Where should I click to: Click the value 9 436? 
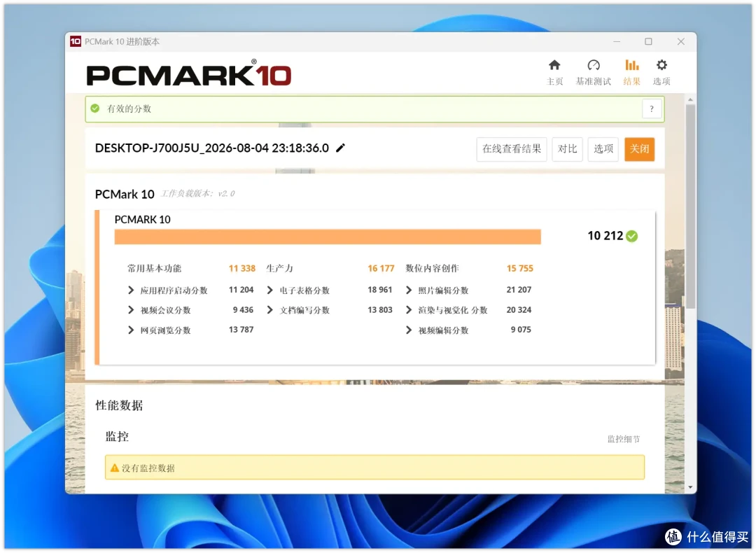click(243, 309)
